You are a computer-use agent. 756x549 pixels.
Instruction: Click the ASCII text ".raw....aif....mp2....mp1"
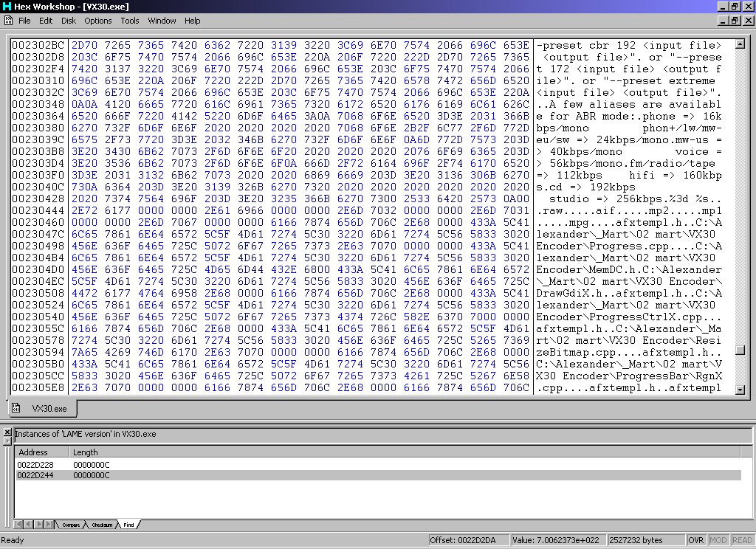(629, 210)
